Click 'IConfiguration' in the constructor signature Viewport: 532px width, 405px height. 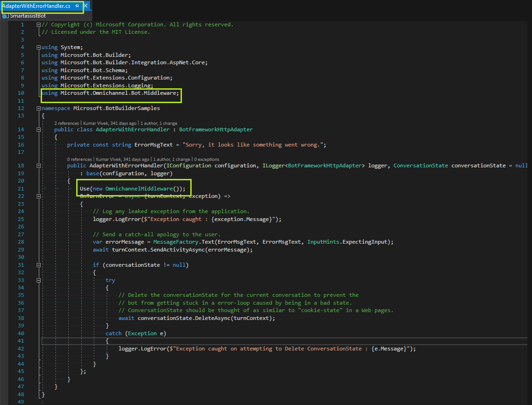click(x=188, y=166)
